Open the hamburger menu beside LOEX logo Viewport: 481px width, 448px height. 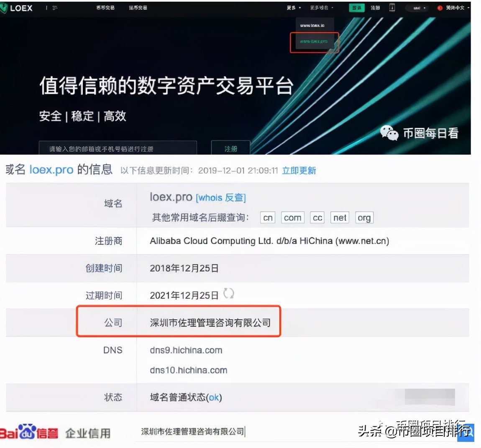coord(55,8)
